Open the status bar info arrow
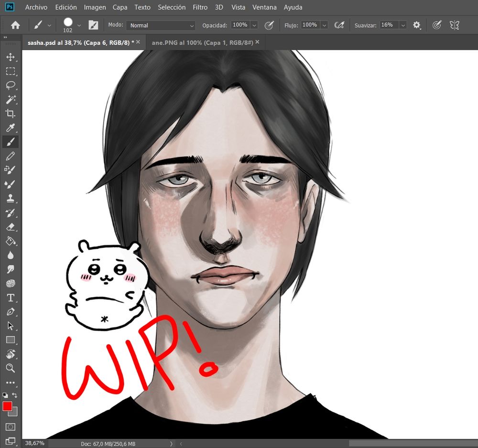 [x=171, y=444]
